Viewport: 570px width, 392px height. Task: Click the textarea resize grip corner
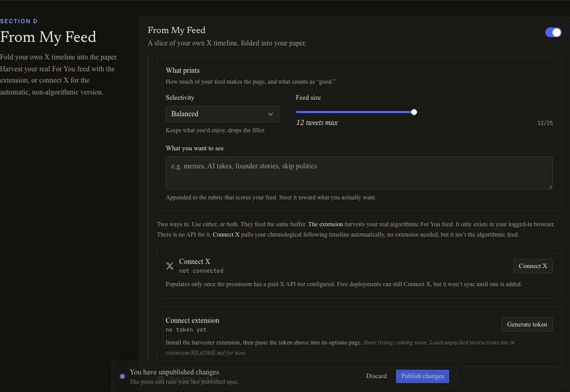pyautogui.click(x=550, y=186)
